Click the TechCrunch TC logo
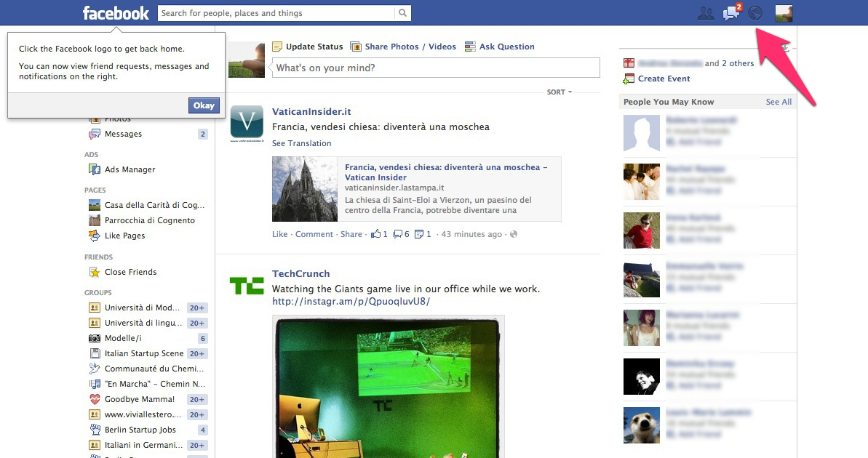868x458 pixels. coord(247,286)
